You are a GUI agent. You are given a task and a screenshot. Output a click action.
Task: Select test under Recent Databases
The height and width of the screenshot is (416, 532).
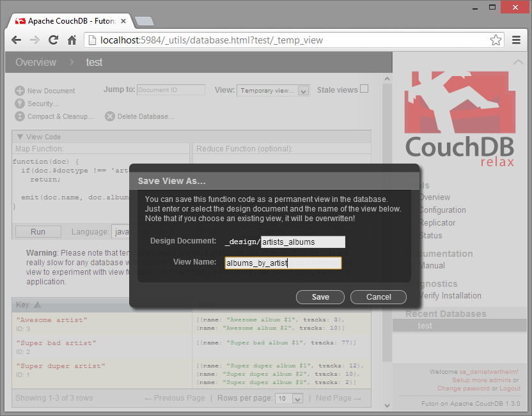coord(425,325)
